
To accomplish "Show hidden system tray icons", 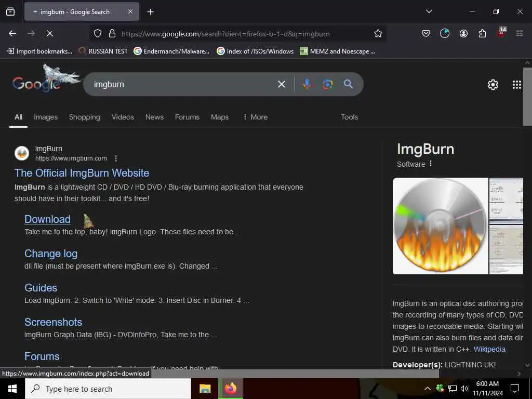I will (427, 389).
